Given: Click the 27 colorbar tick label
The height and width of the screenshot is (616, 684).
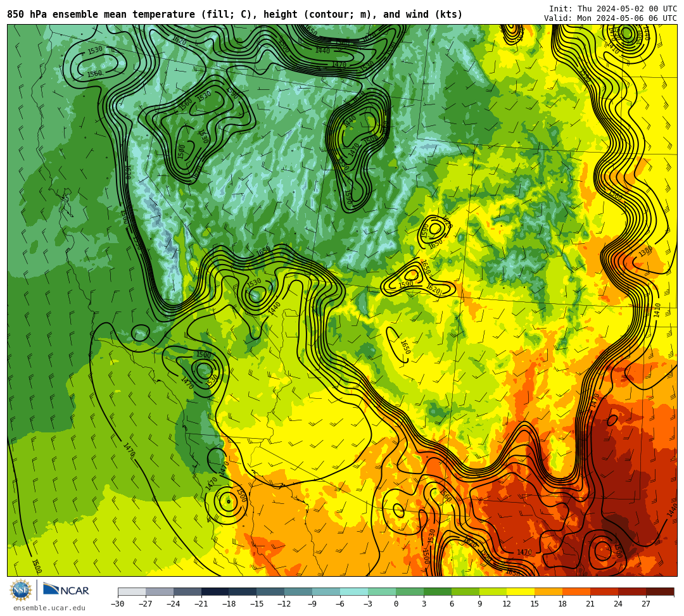Looking at the screenshot, I should (646, 604).
